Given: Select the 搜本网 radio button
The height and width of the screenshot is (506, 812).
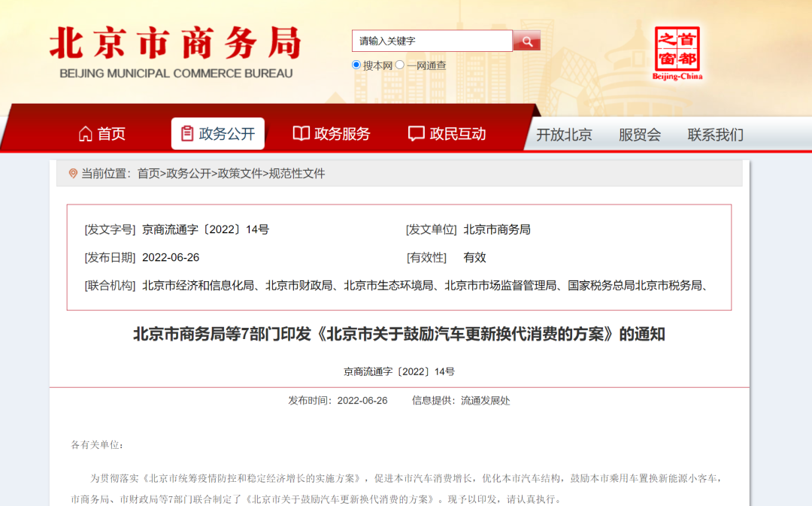Looking at the screenshot, I should [356, 65].
